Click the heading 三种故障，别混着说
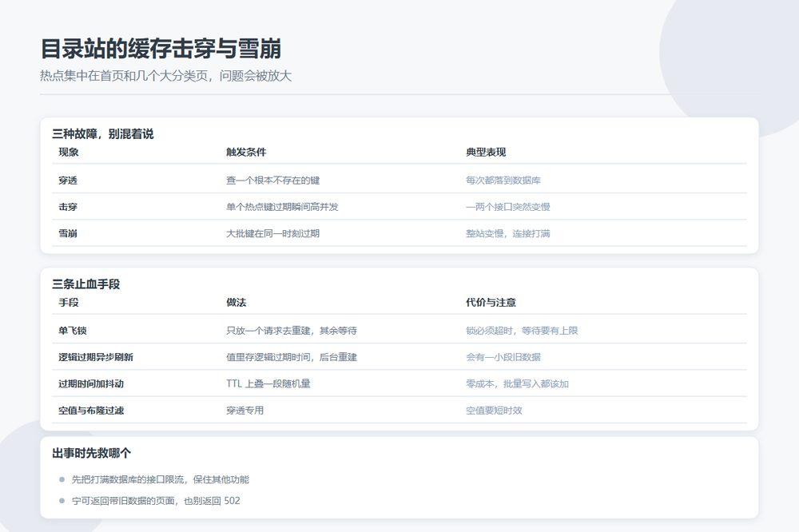799x532 pixels. 102,134
